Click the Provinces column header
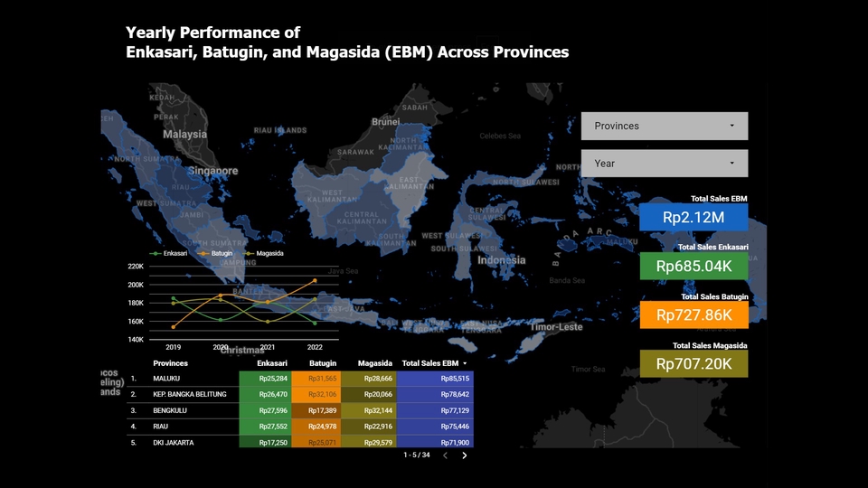The image size is (868, 488). click(x=171, y=363)
